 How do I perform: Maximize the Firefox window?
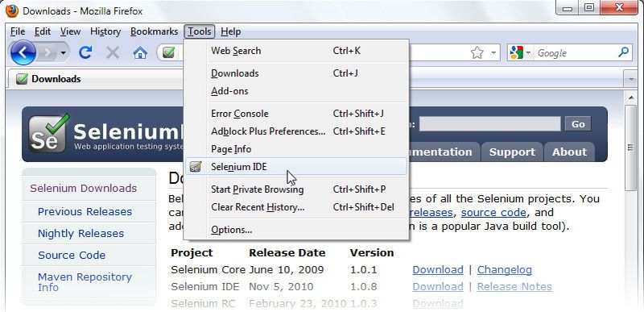point(589,8)
